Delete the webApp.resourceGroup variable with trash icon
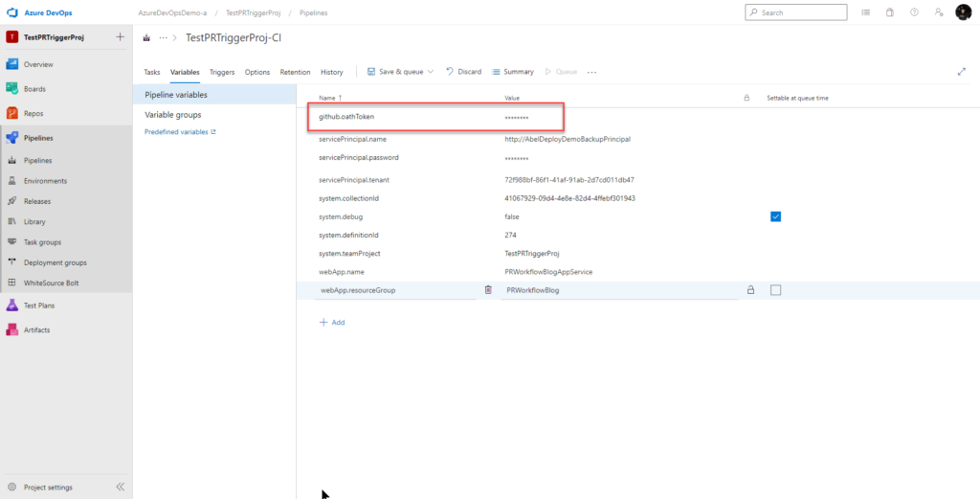The width and height of the screenshot is (980, 499). [x=488, y=290]
